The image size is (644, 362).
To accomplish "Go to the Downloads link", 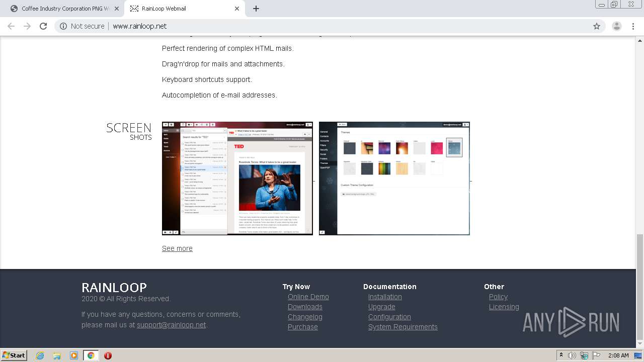I will click(305, 307).
